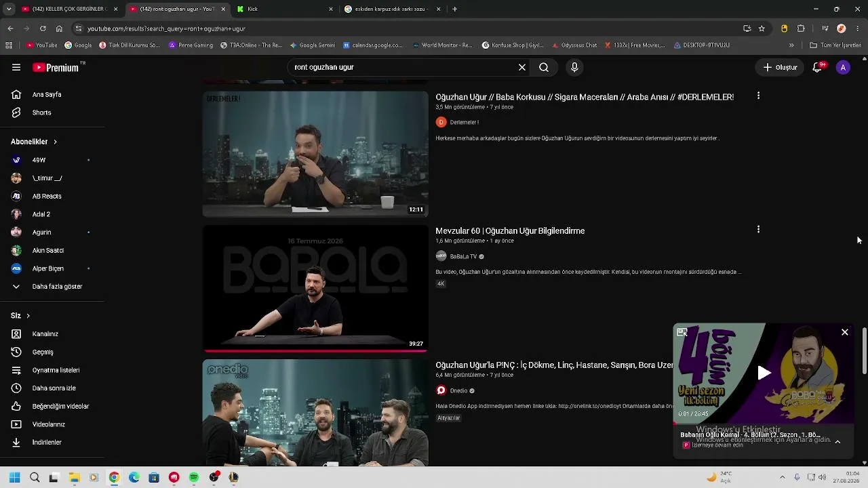Open a new browser tab
This screenshot has width=868, height=488.
[x=454, y=9]
